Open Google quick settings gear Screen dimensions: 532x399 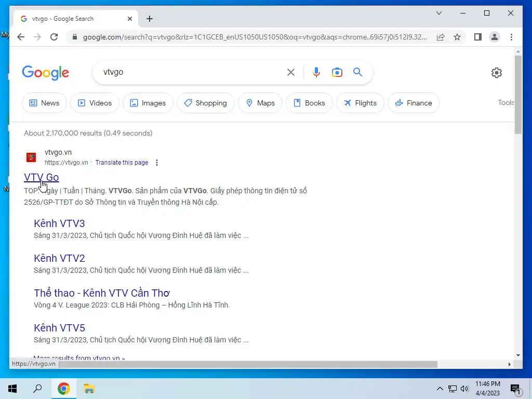[496, 73]
